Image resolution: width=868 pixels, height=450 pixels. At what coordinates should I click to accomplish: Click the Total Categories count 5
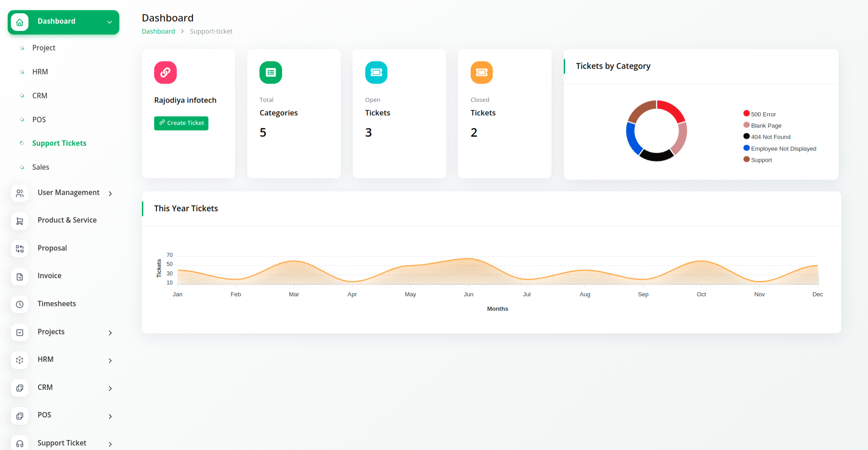(263, 133)
